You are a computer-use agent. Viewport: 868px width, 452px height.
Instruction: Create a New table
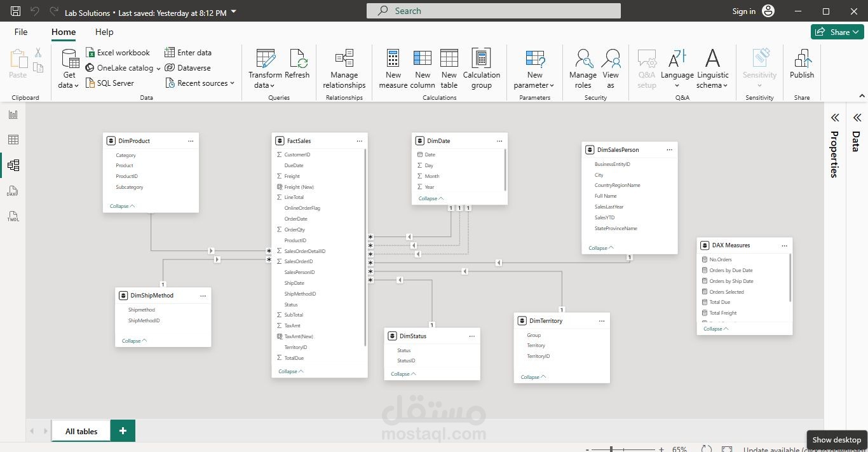coord(449,69)
